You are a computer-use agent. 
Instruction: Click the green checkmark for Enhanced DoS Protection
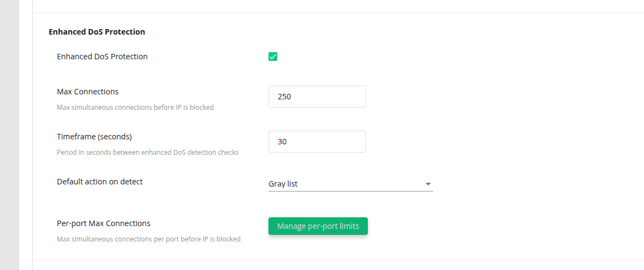coord(273,57)
